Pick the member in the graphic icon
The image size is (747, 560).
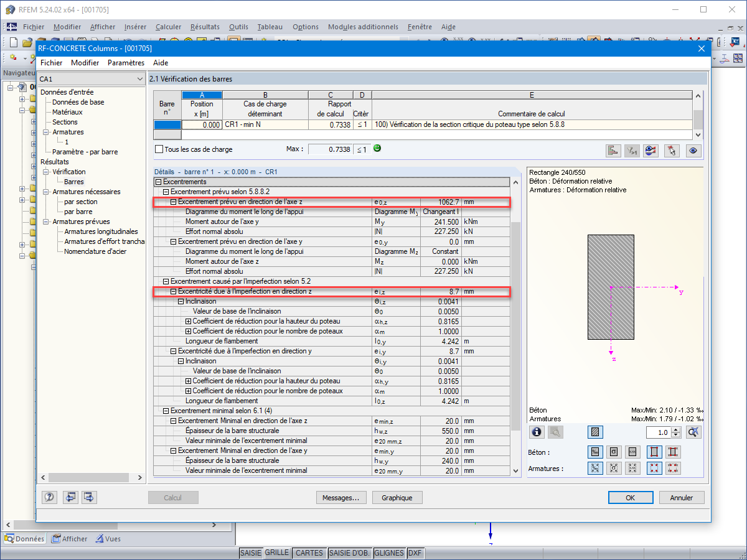pos(672,150)
